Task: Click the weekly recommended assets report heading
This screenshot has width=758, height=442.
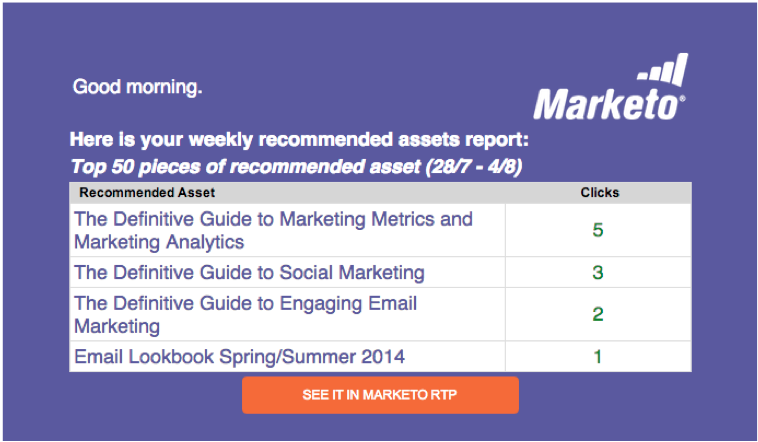Action: pyautogui.click(x=299, y=140)
